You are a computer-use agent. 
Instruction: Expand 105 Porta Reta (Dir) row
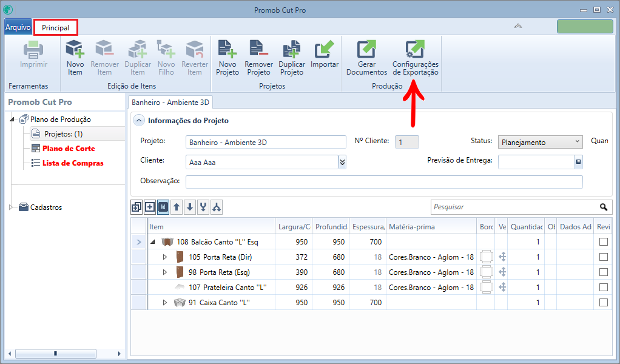[x=165, y=257]
